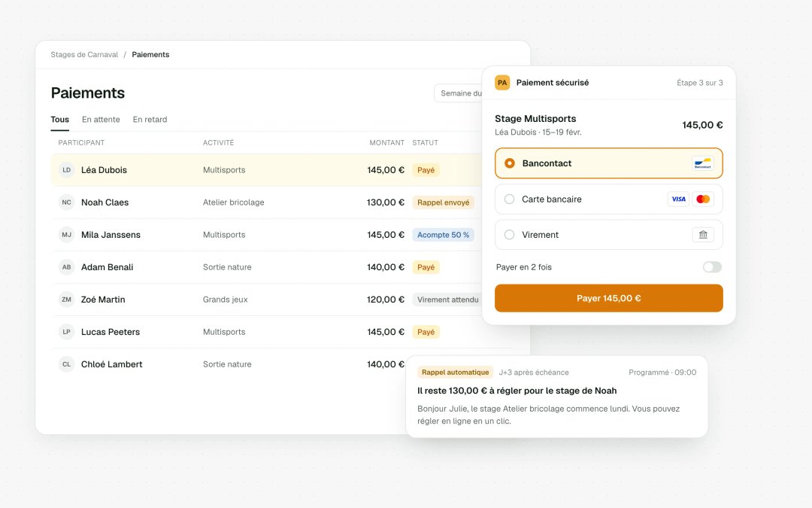Click the Rappel automatique tag
Viewport: 812px width, 508px height.
(x=455, y=373)
